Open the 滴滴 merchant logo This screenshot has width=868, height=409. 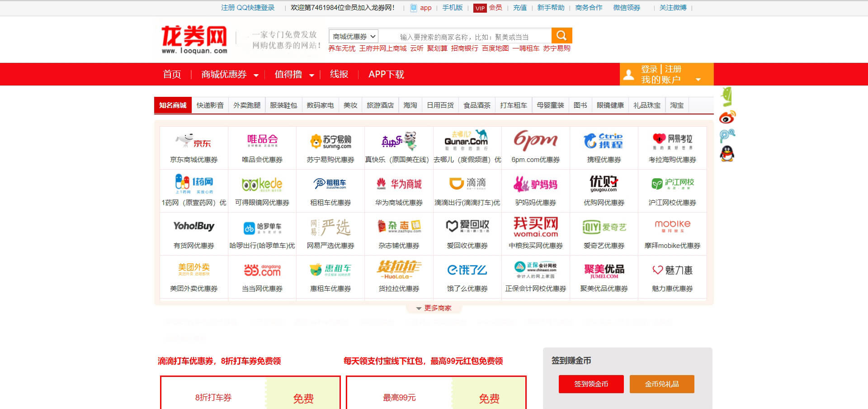pos(467,183)
